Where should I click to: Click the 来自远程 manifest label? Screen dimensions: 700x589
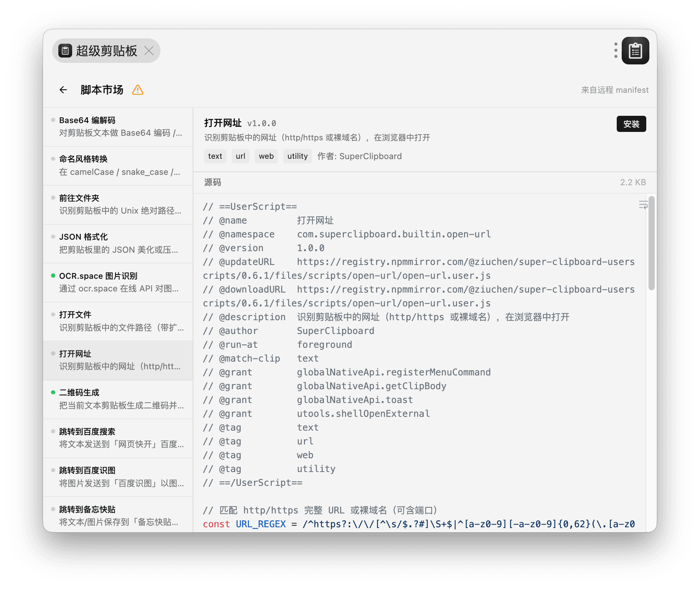pyautogui.click(x=615, y=90)
